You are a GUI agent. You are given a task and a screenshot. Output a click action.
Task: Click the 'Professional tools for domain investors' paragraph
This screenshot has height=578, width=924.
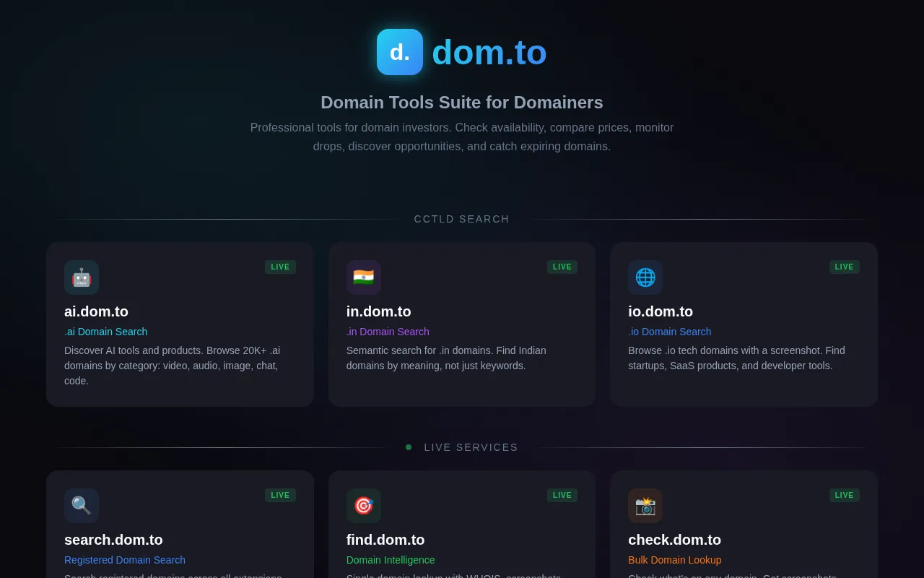(x=462, y=137)
